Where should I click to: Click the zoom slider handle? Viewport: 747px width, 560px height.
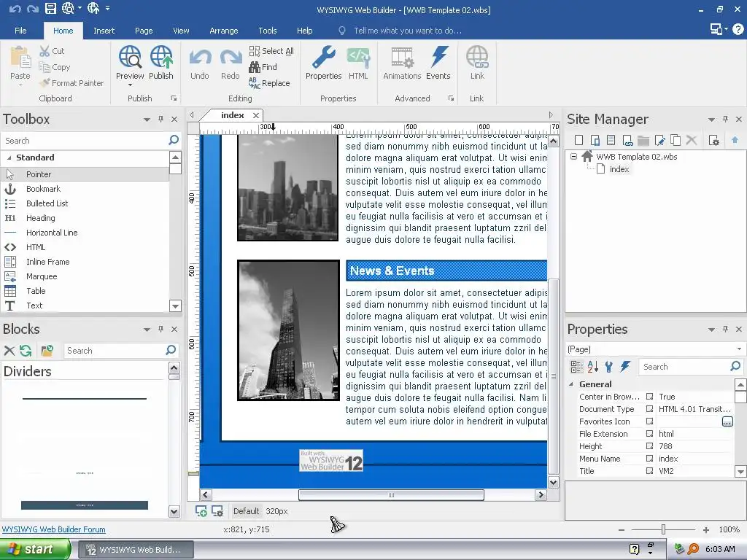[663, 529]
